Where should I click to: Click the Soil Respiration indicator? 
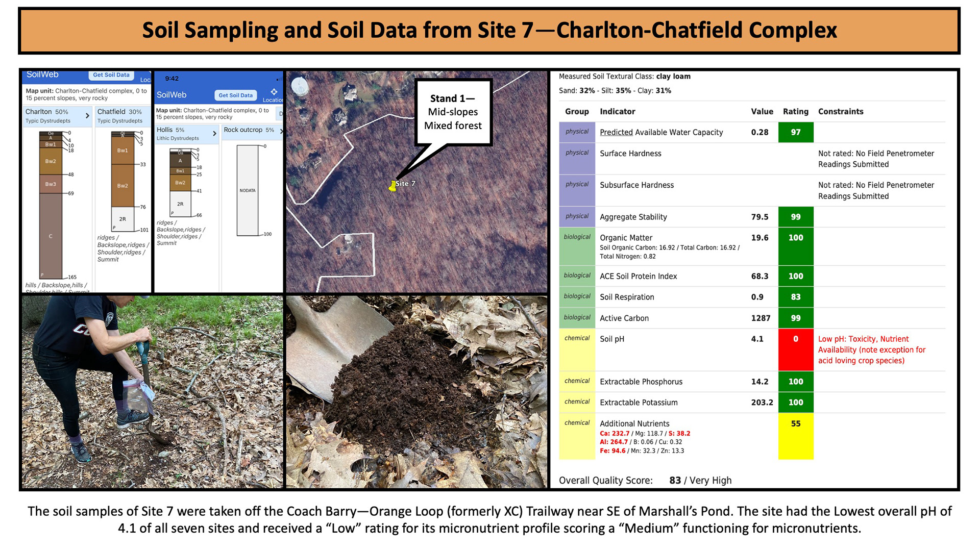click(x=627, y=297)
